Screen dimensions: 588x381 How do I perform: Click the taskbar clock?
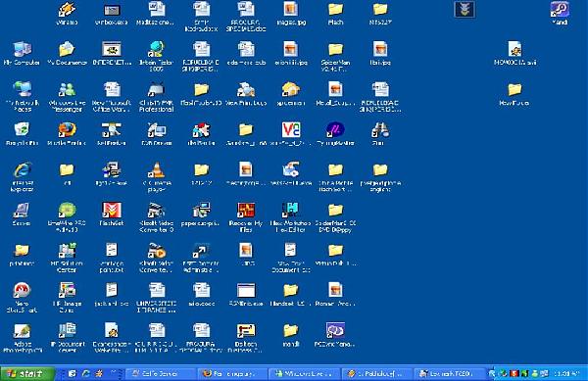(x=566, y=373)
